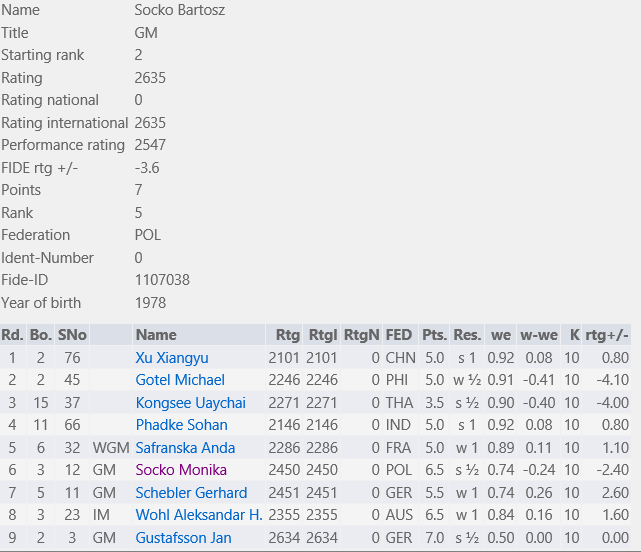Click the Pts. column header
Image resolution: width=641 pixels, height=552 pixels.
[x=434, y=335]
